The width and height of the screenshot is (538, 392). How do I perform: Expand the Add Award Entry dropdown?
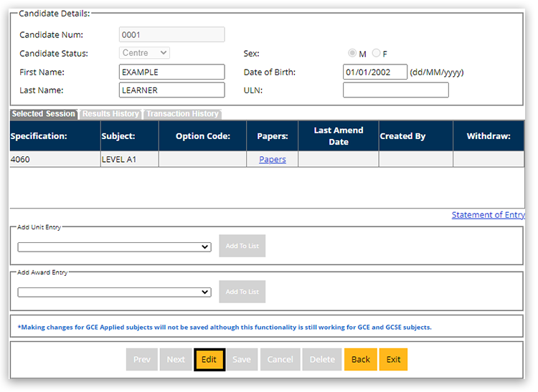point(114,292)
